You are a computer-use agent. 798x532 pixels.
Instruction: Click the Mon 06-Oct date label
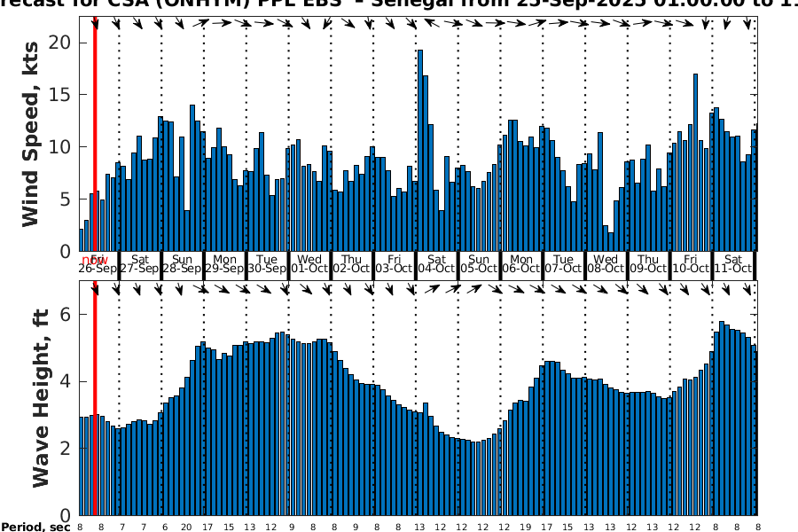[521, 264]
